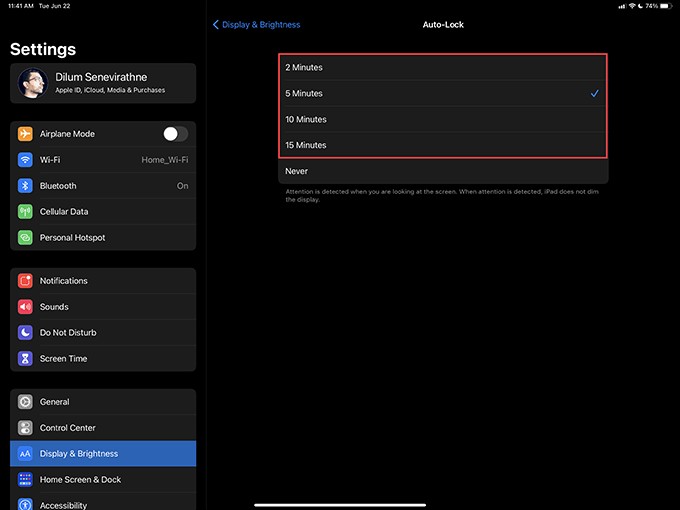The height and width of the screenshot is (510, 680).
Task: Open Bluetooth settings
Action: (103, 186)
